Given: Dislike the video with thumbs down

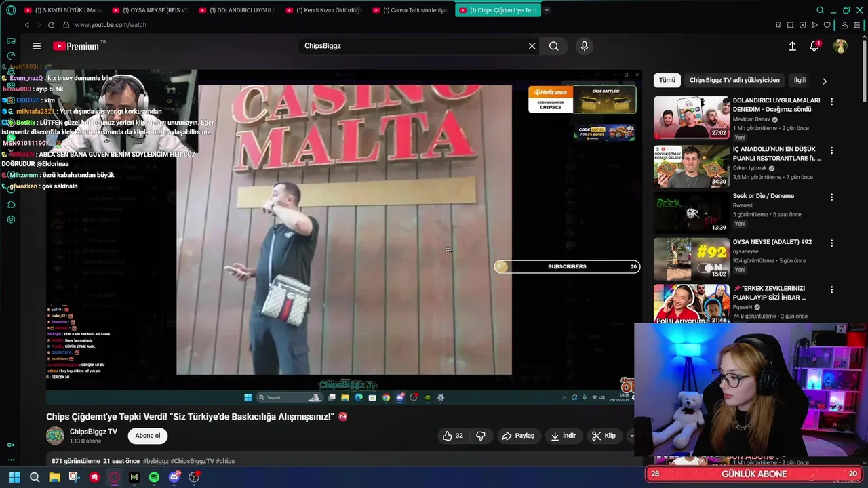Looking at the screenshot, I should click(481, 436).
